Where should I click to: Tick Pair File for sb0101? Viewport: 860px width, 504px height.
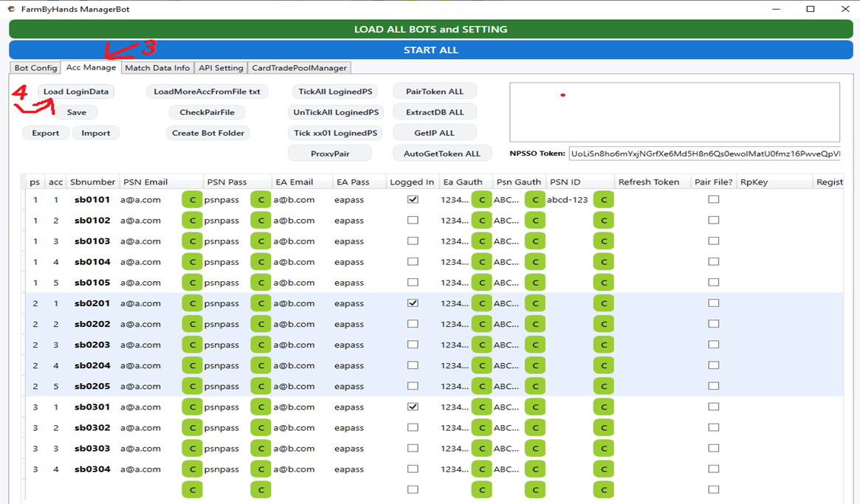click(x=713, y=200)
